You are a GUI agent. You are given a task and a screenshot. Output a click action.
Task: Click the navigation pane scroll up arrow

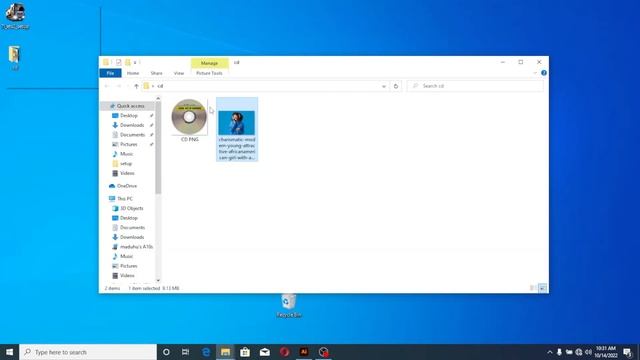click(x=158, y=98)
